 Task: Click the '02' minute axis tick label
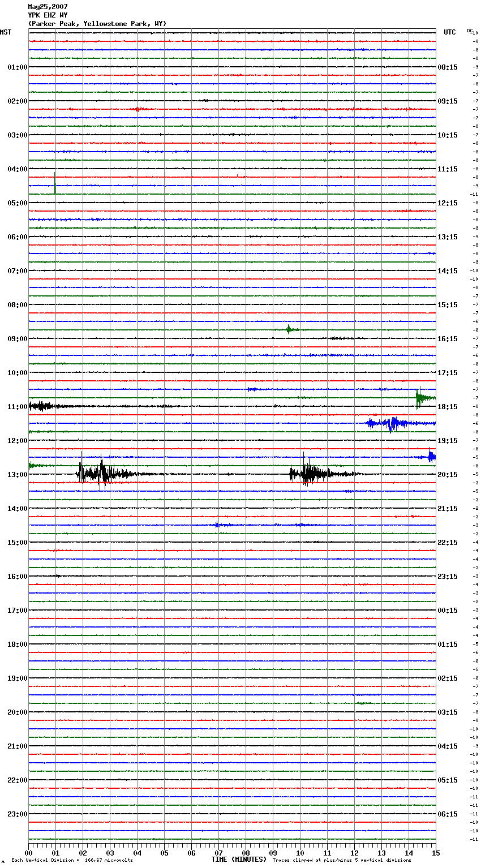[83, 853]
